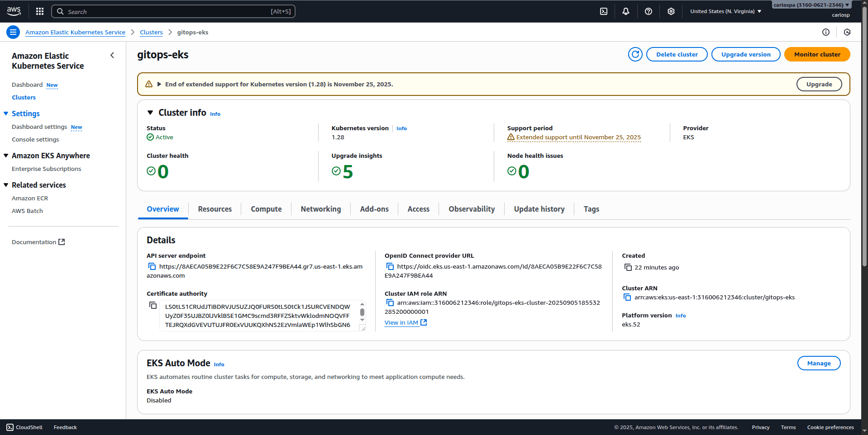Screen dimensions: 868x435
Task: Toggle the hamburger navigation menu
Action: tap(13, 32)
